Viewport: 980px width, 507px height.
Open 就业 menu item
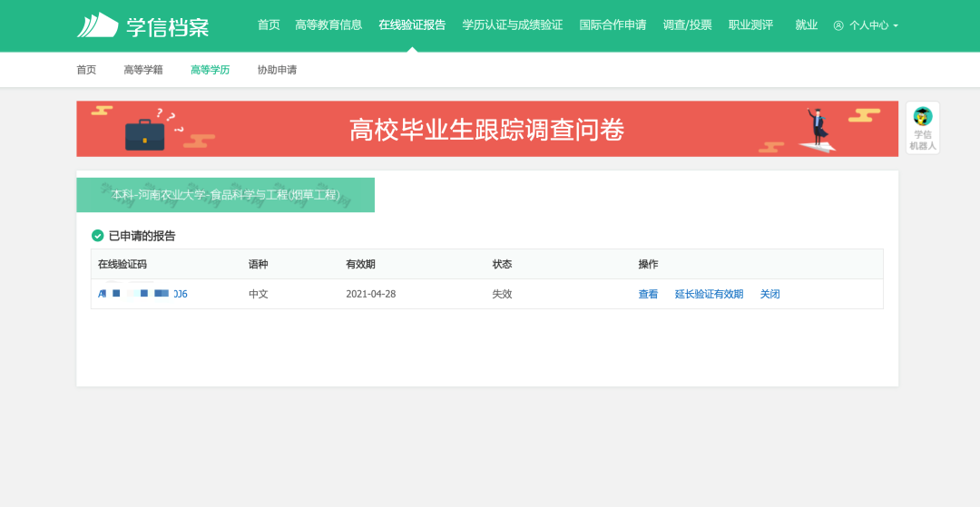click(x=807, y=25)
